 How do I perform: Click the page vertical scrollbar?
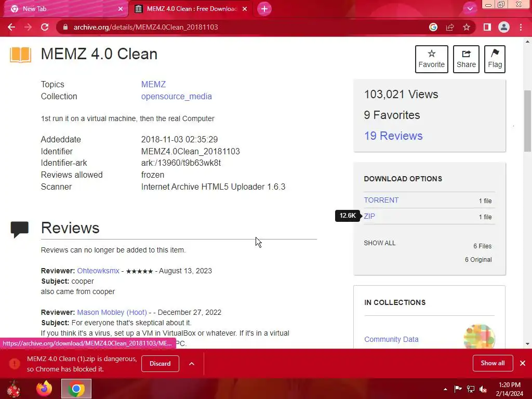pos(527,121)
